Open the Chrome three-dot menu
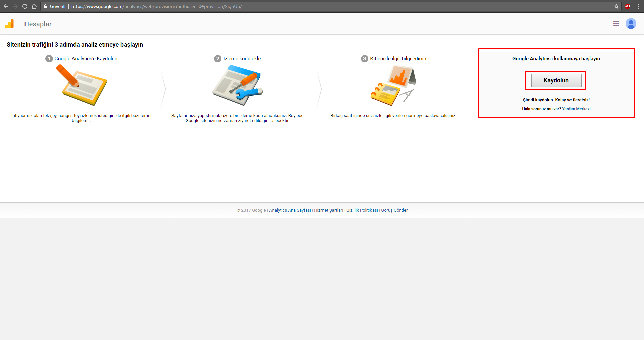 638,6
